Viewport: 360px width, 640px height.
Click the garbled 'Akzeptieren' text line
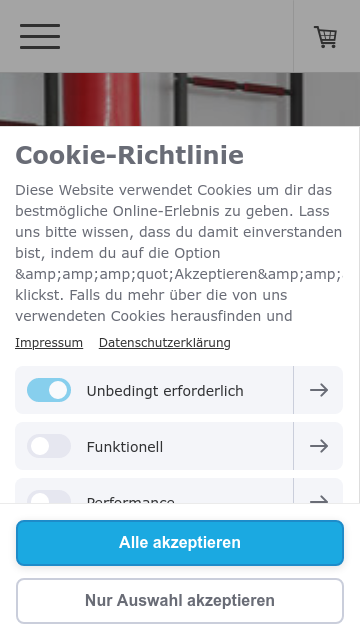(x=178, y=274)
